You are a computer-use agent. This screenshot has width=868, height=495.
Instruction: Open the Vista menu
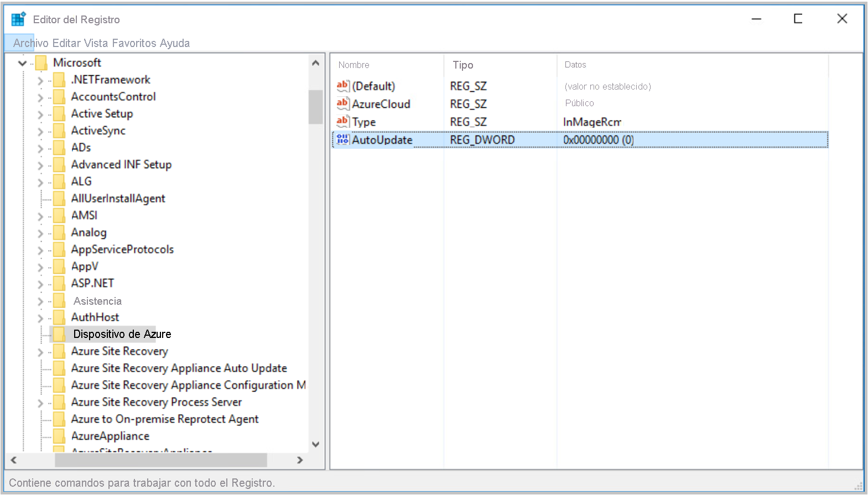point(96,43)
